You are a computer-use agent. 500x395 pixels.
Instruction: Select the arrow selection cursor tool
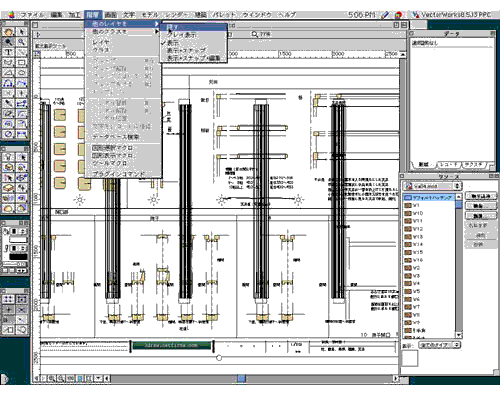pos(22,32)
